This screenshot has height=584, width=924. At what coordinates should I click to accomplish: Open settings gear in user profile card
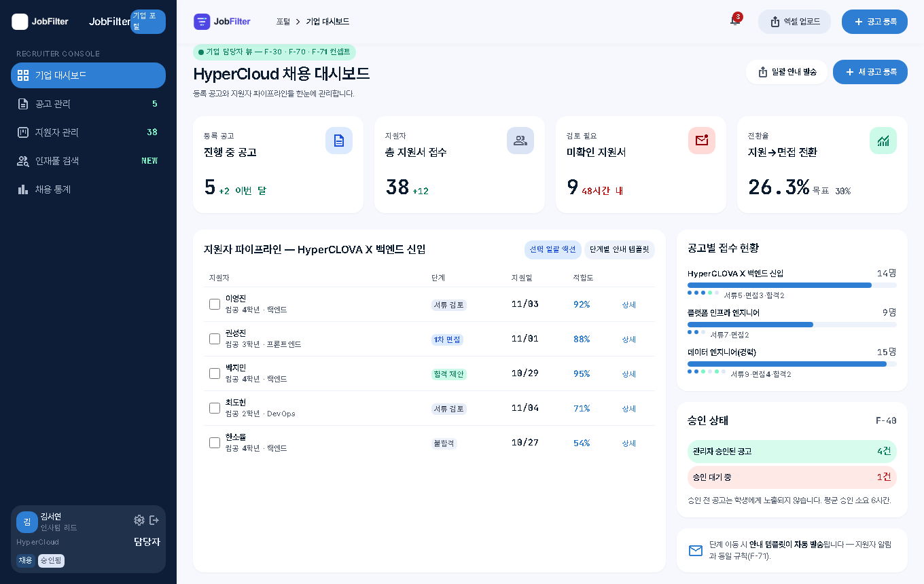(x=139, y=520)
